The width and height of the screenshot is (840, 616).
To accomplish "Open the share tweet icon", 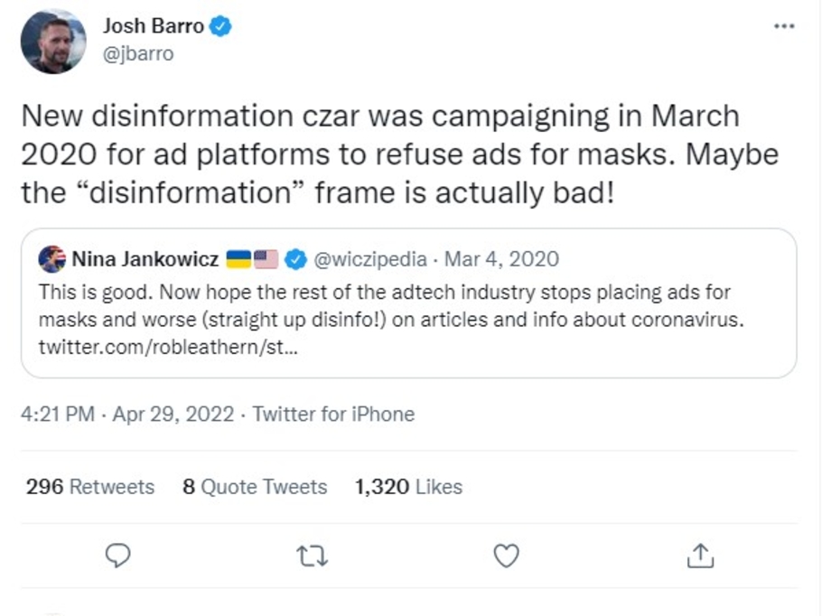I will point(700,555).
